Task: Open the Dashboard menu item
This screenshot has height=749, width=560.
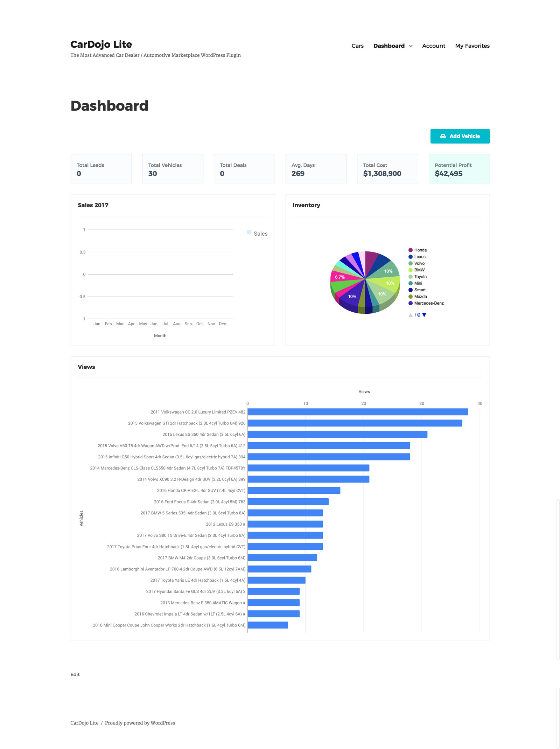Action: coord(389,46)
